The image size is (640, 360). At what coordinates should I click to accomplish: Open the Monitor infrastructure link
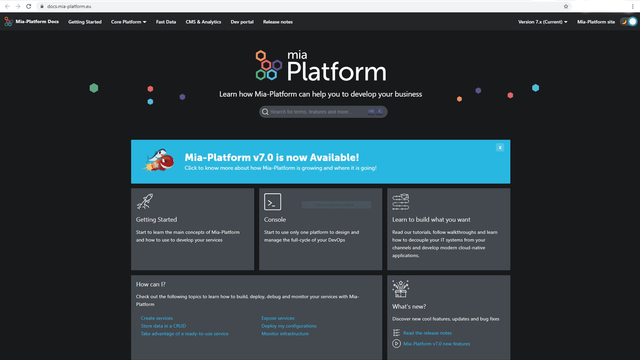pos(285,334)
